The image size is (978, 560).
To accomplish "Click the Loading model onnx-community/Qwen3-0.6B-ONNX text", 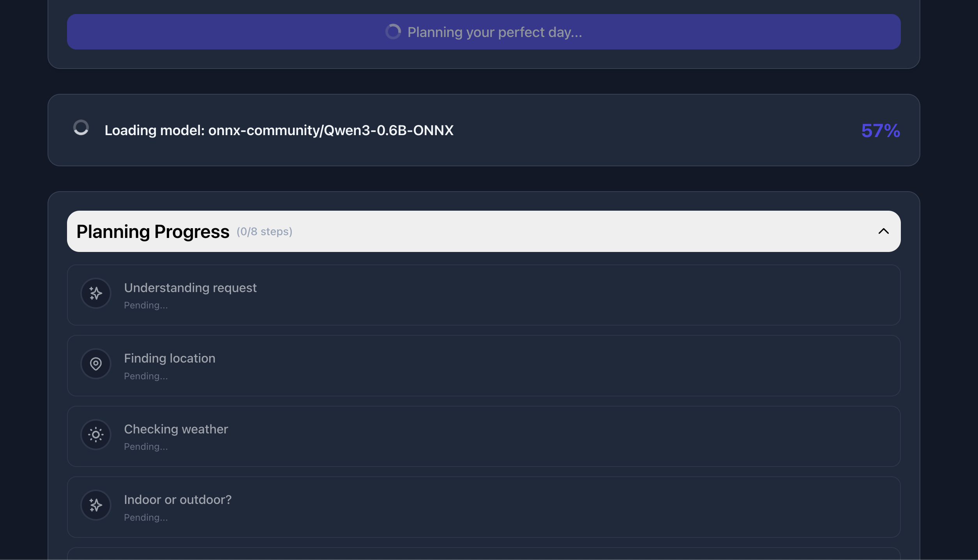I will [x=279, y=130].
